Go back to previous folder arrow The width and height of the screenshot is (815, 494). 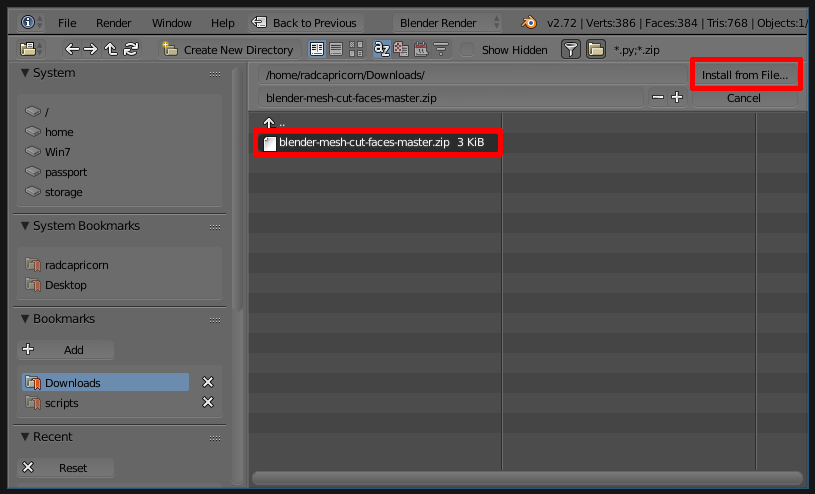[72, 49]
